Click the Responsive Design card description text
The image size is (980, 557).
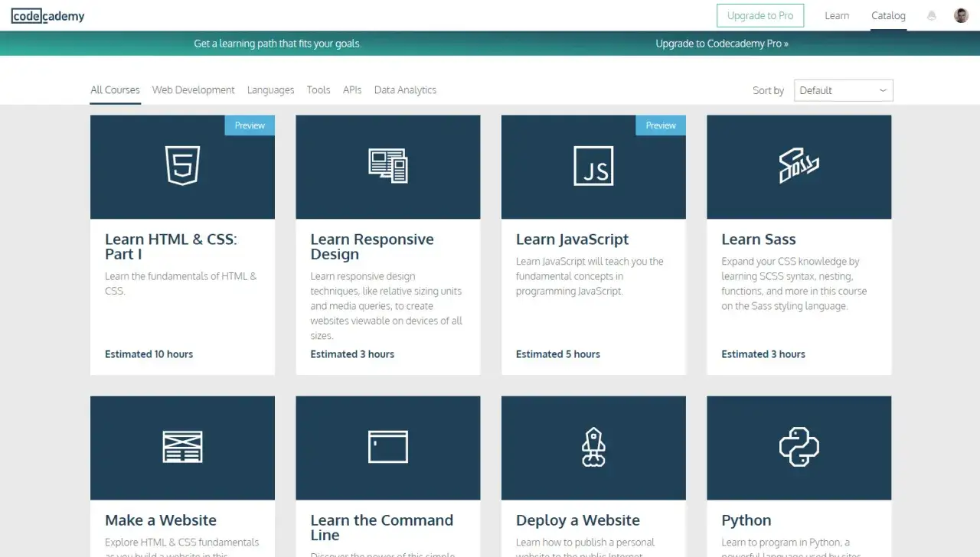[x=387, y=306]
